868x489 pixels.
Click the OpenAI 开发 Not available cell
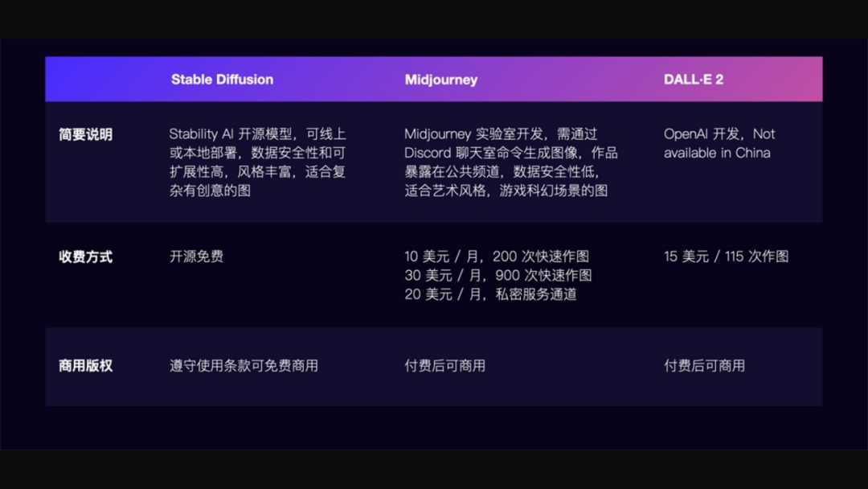[x=719, y=143]
